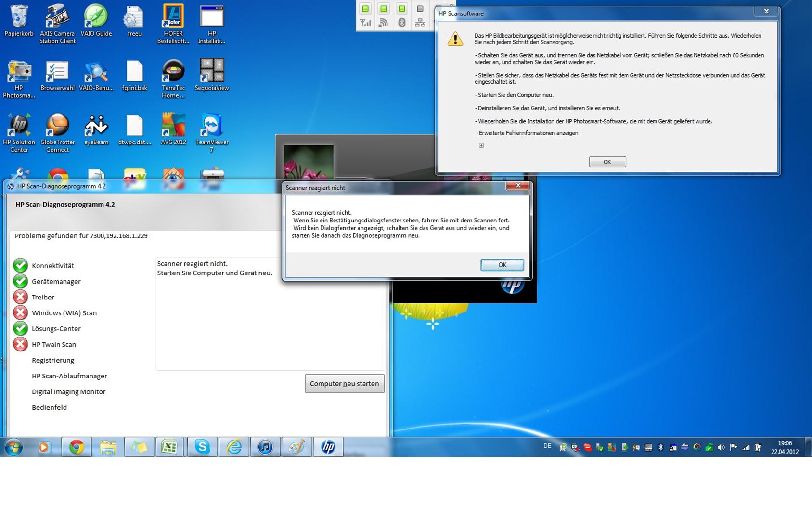Click the Skype icon in the taskbar

click(x=202, y=447)
